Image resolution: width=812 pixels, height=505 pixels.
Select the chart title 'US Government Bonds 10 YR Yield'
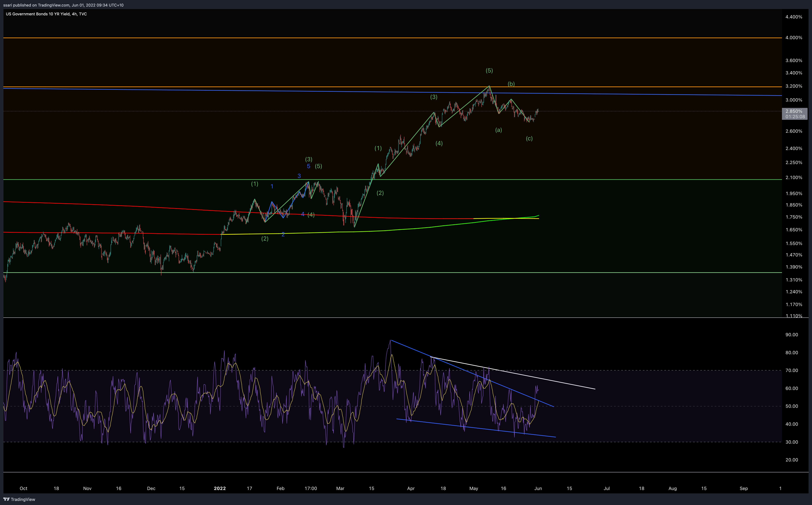click(38, 14)
